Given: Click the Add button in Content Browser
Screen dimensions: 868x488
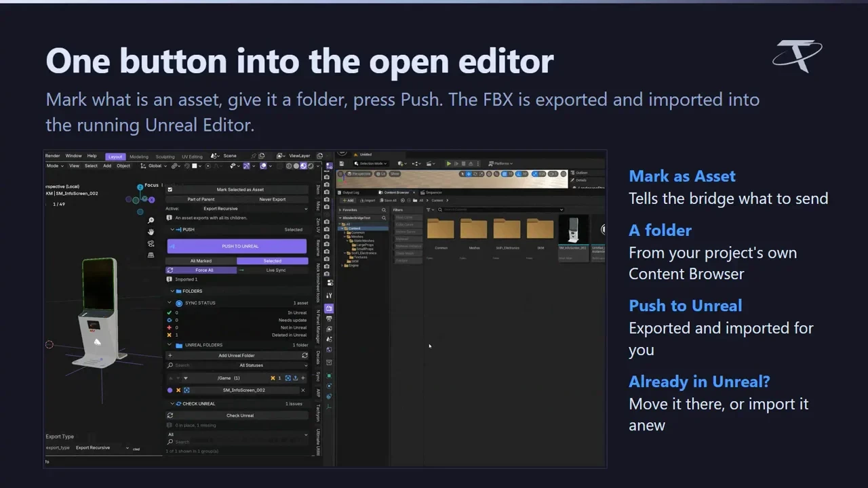Looking at the screenshot, I should [x=348, y=201].
